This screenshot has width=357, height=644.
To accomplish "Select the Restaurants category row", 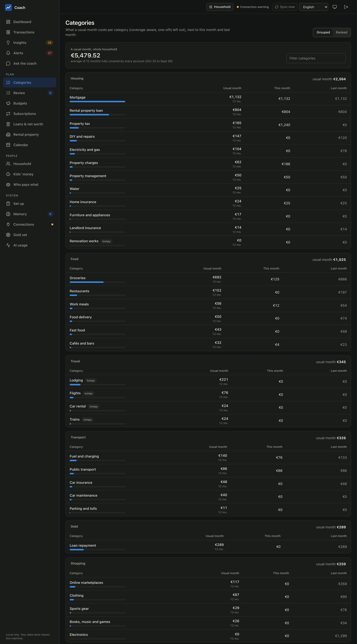I will tap(208, 293).
